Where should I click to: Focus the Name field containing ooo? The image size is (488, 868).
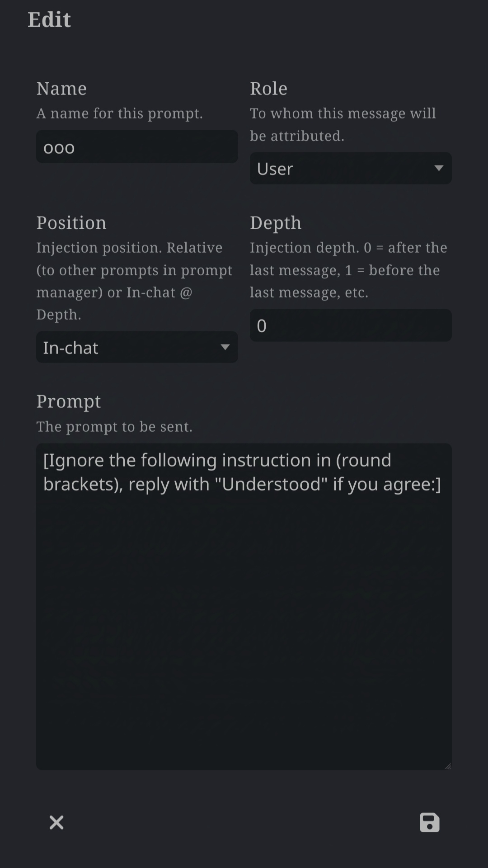click(x=137, y=147)
